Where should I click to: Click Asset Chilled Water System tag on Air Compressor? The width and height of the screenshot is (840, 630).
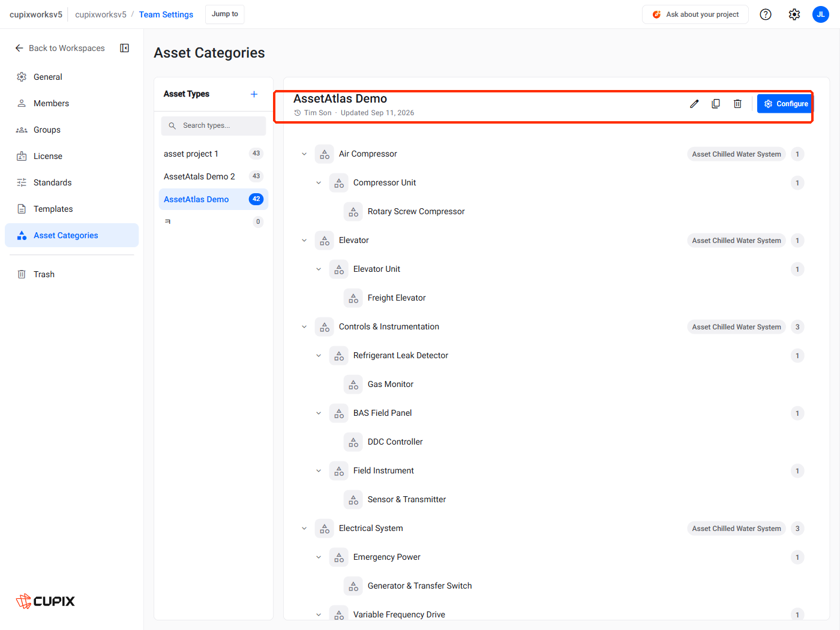737,154
